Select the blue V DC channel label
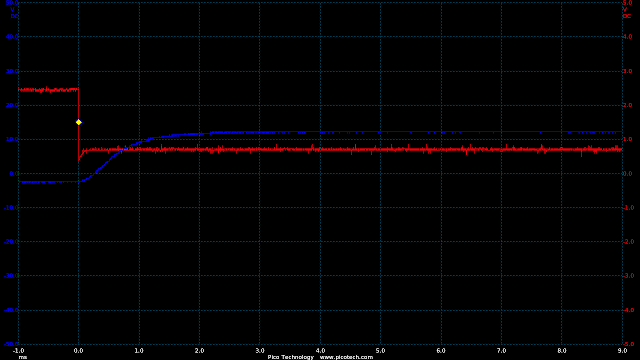The width and height of the screenshot is (640, 360). coord(13,13)
